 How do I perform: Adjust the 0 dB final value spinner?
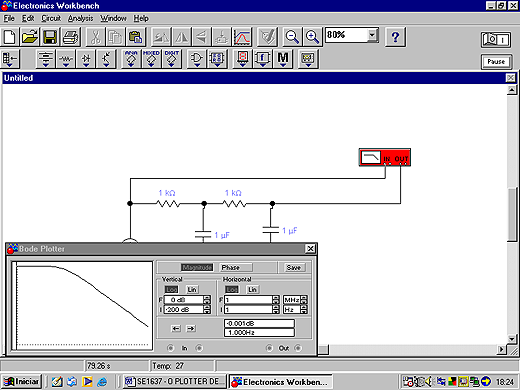207,300
